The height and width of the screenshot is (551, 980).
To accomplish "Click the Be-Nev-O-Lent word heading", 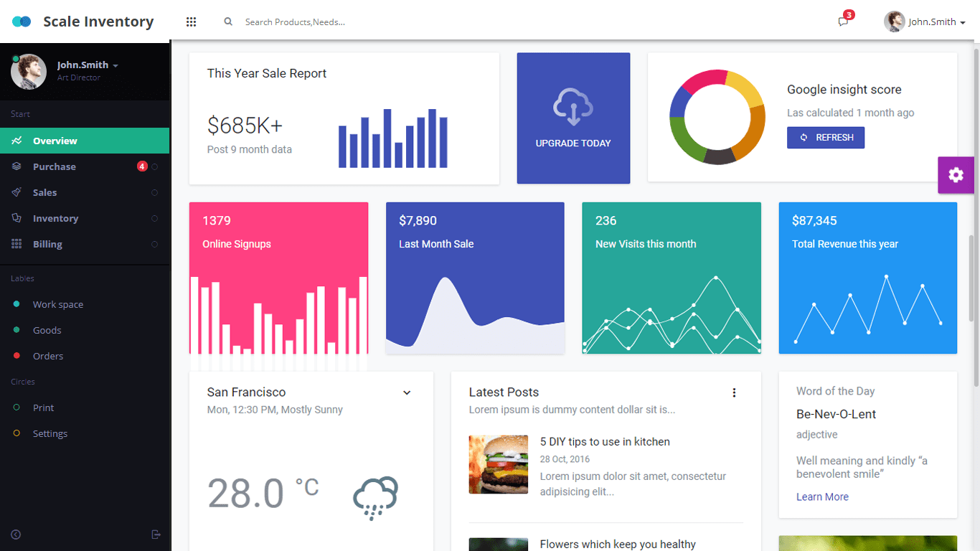I will point(837,414).
